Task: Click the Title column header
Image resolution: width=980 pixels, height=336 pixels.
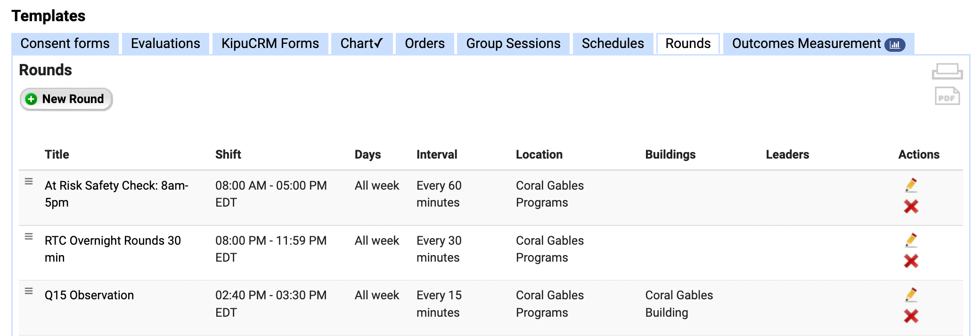Action: pos(57,154)
